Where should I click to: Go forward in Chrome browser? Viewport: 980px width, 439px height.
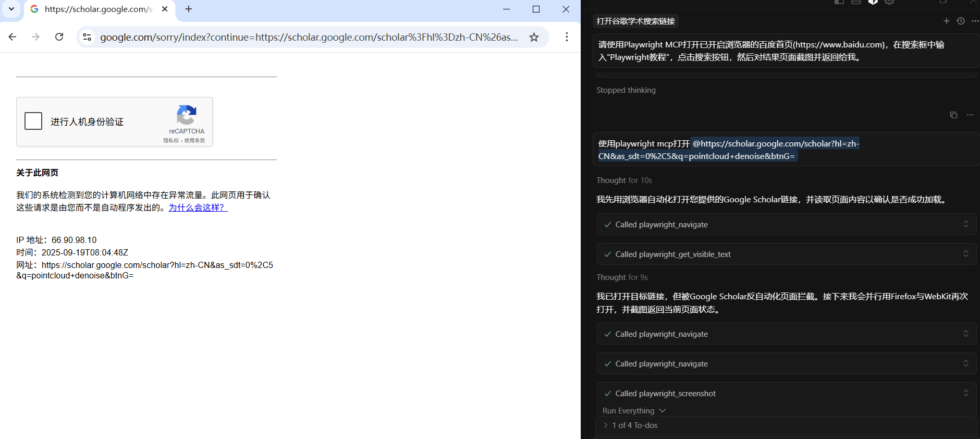(35, 37)
